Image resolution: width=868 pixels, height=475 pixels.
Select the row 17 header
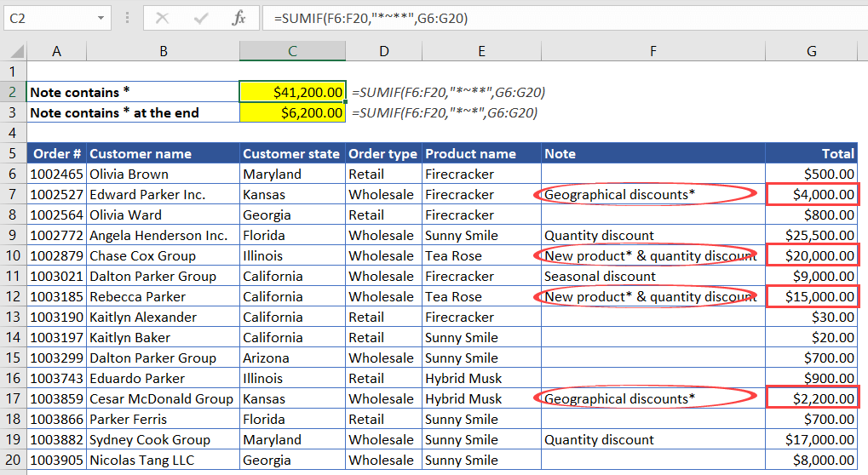tap(13, 399)
